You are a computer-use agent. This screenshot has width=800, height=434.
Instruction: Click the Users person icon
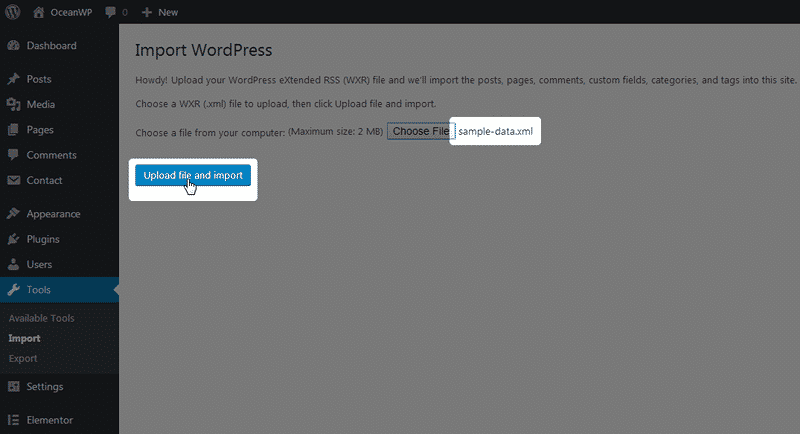point(14,264)
